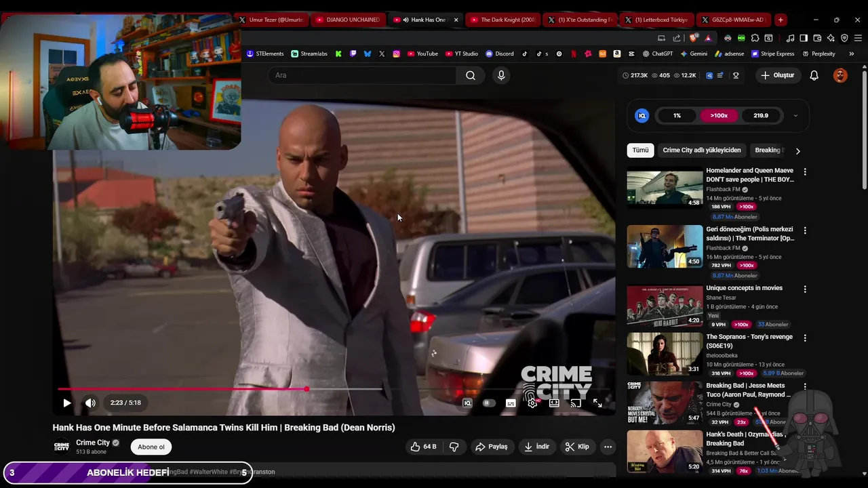Switch to Letterboxd Türkiye browser tab
The height and width of the screenshot is (488, 868).
coord(656,20)
